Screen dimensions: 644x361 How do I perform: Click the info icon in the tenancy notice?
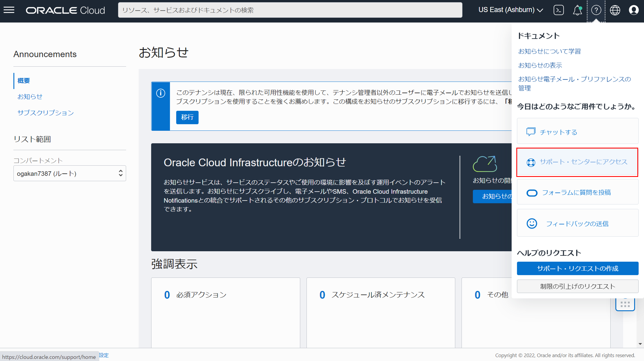point(160,93)
